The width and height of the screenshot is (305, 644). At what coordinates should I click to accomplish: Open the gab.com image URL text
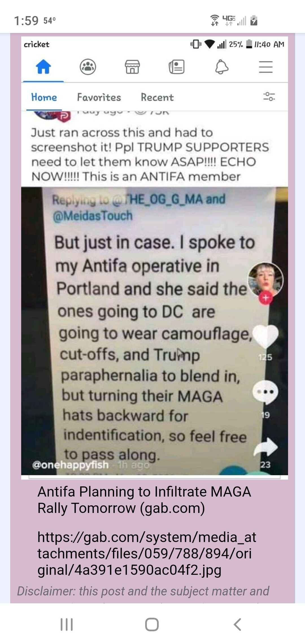pyautogui.click(x=147, y=553)
